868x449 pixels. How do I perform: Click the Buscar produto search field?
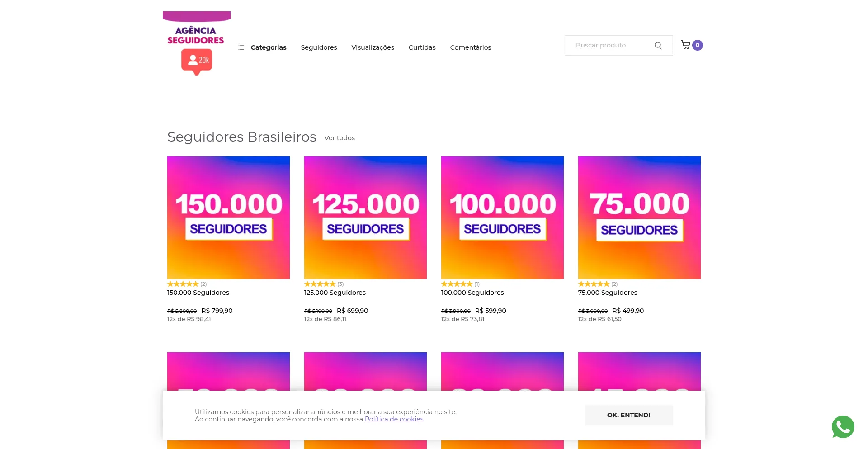tap(618, 45)
